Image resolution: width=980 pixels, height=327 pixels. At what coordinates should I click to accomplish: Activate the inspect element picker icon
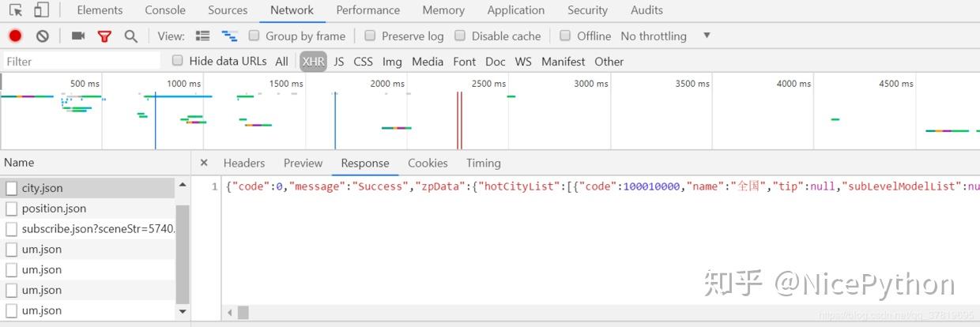coord(15,10)
